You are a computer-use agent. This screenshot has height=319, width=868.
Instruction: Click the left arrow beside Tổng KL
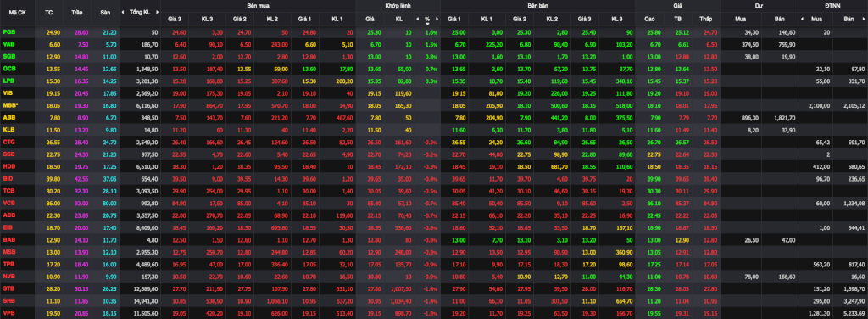click(x=124, y=12)
